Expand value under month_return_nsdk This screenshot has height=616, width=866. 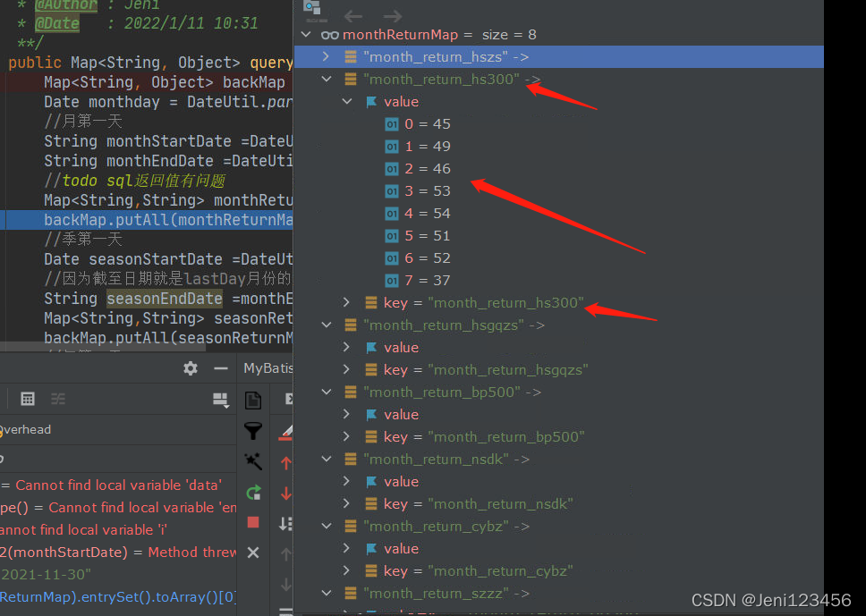(x=346, y=481)
